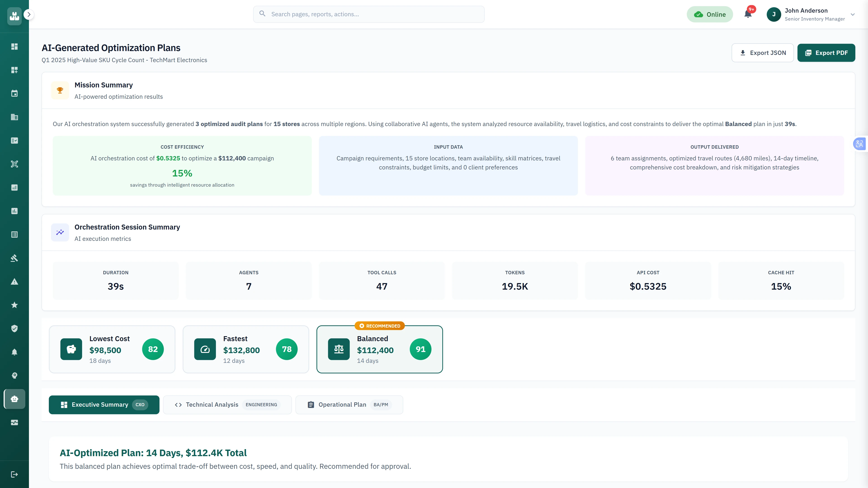Image resolution: width=868 pixels, height=488 pixels.
Task: Select the calendar icon in sidebar
Action: coord(14,93)
